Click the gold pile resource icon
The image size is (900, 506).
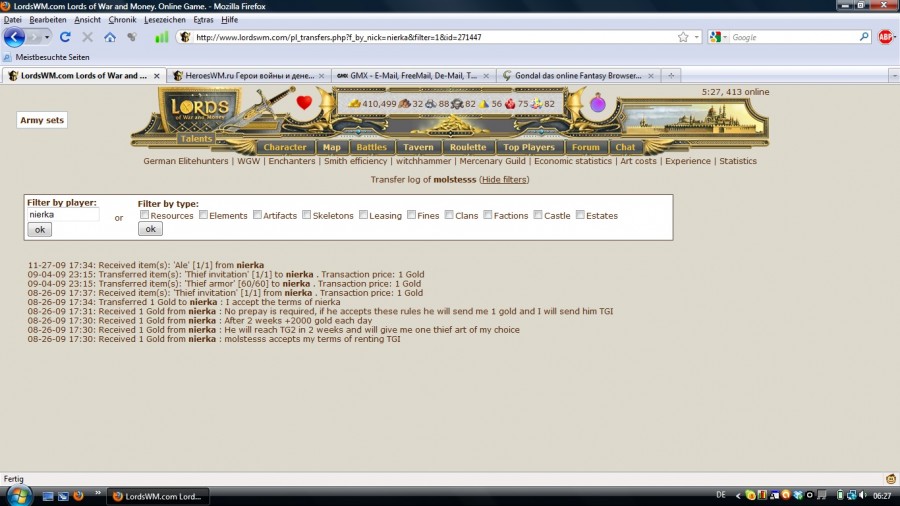pyautogui.click(x=354, y=104)
